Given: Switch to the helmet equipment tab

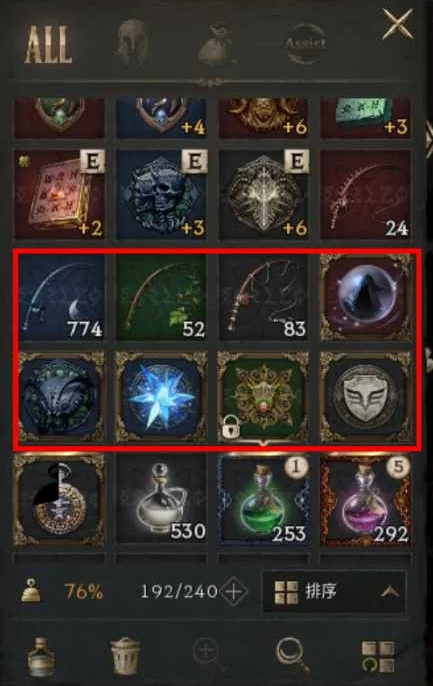Looking at the screenshot, I should pyautogui.click(x=133, y=42).
